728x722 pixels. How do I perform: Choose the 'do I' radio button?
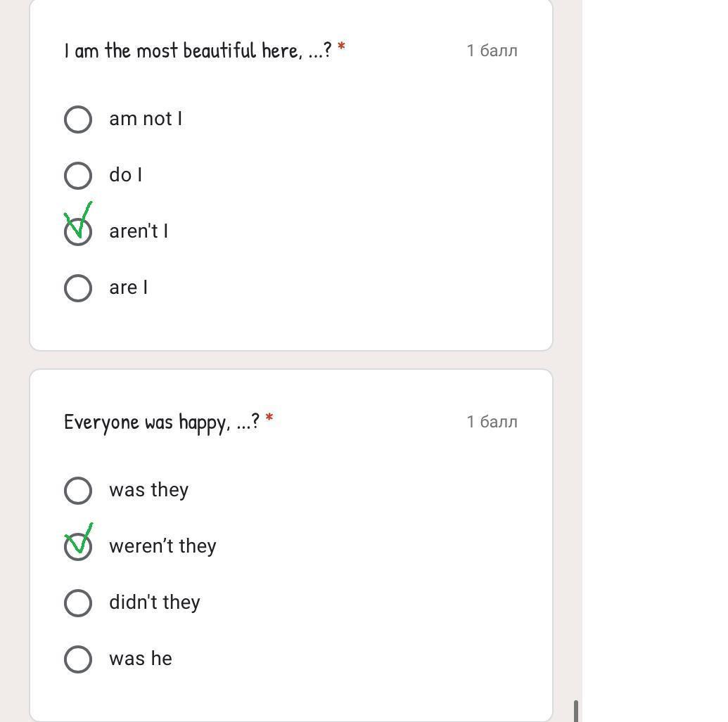[78, 176]
